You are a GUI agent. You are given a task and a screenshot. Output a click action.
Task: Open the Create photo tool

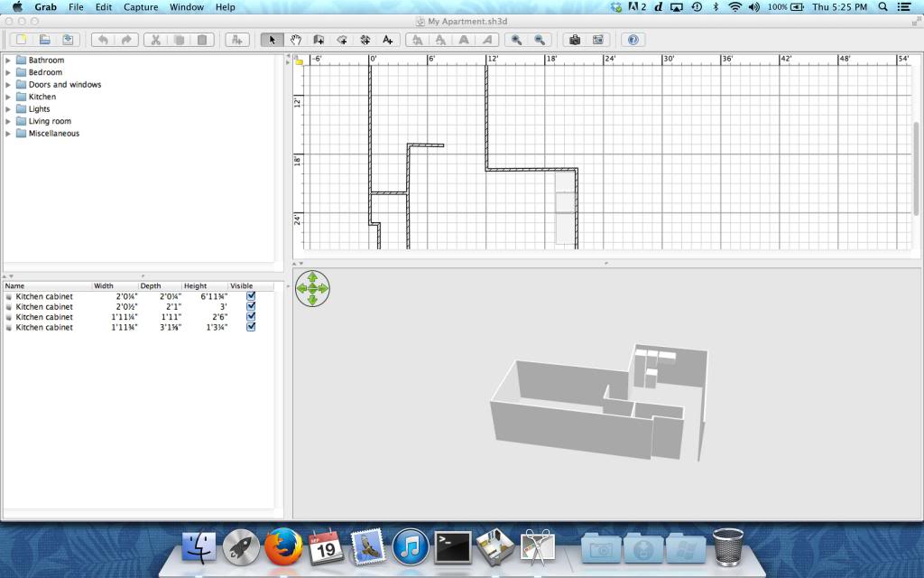coord(577,39)
